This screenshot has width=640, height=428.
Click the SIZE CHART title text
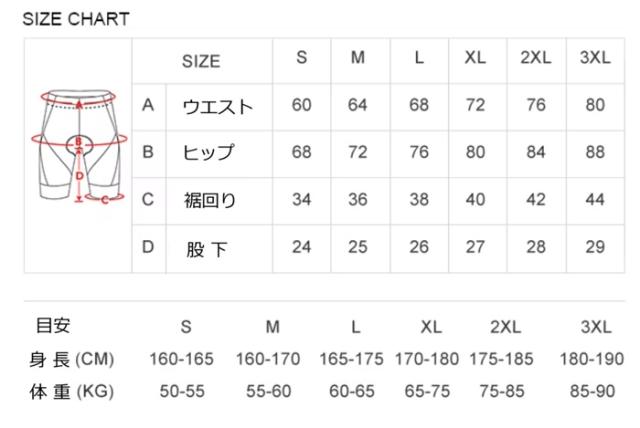tap(76, 19)
